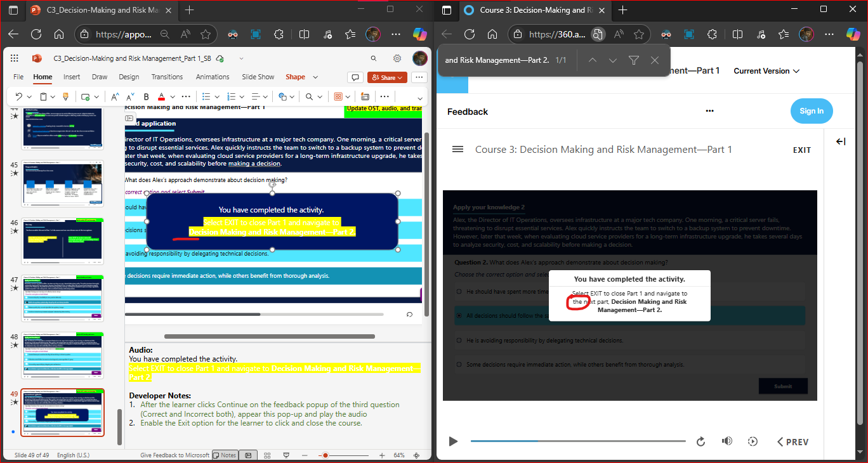Expand the Paste options arrow
The image size is (868, 463).
[x=53, y=97]
